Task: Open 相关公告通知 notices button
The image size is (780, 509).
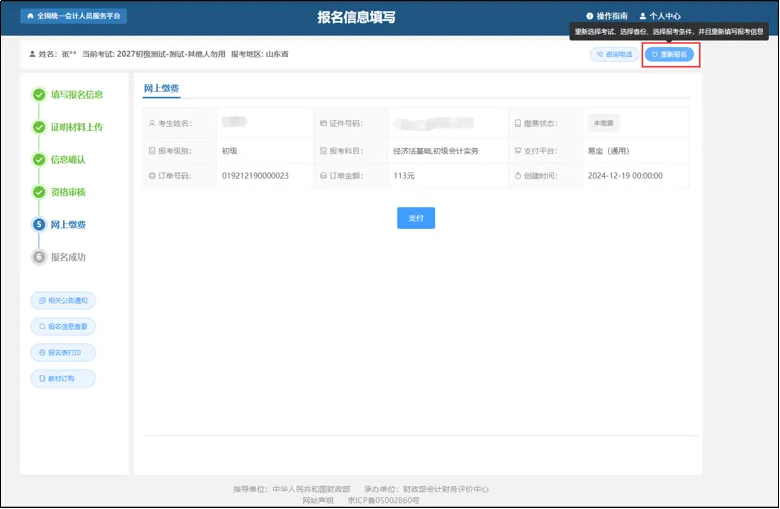Action: click(x=63, y=301)
